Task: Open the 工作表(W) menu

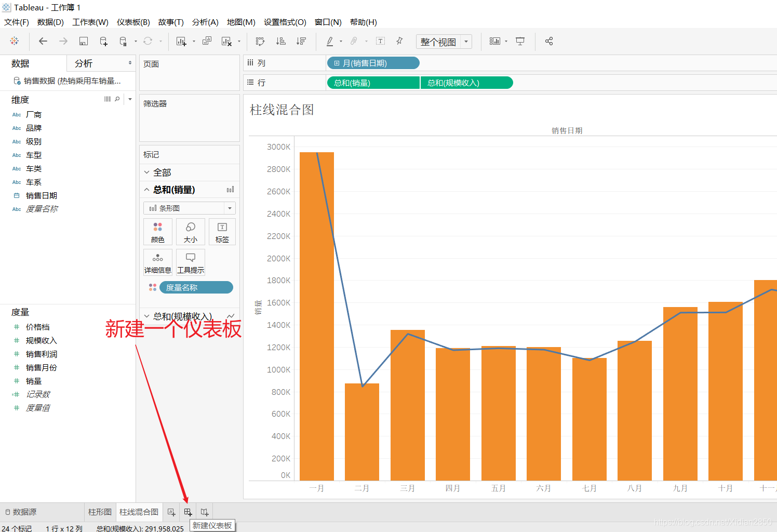Action: point(90,22)
